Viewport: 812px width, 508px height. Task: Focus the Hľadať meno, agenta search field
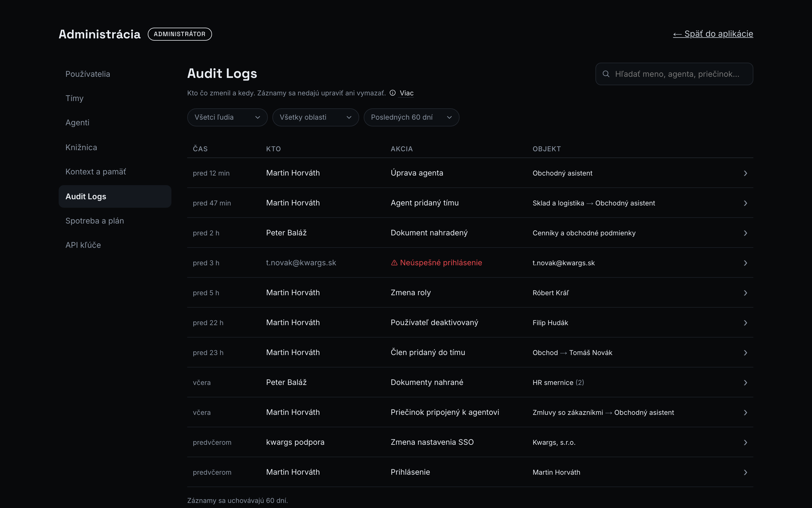click(x=674, y=74)
